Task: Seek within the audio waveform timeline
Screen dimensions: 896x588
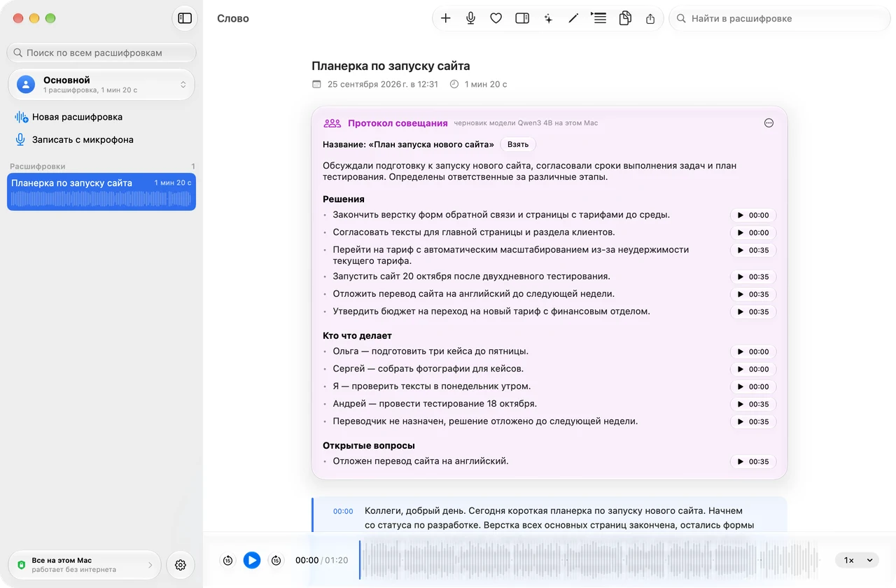Action: click(590, 560)
